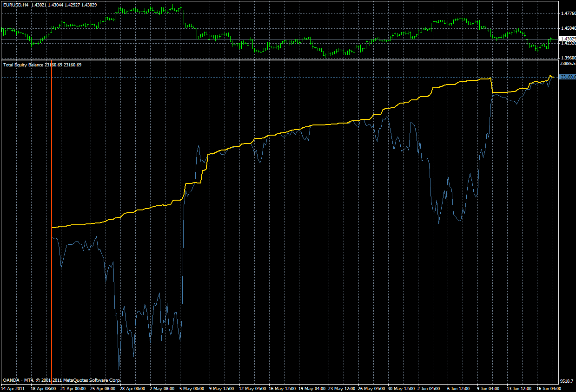
Task: Click the 25 Apr 08:00 time label
Action: 103,388
